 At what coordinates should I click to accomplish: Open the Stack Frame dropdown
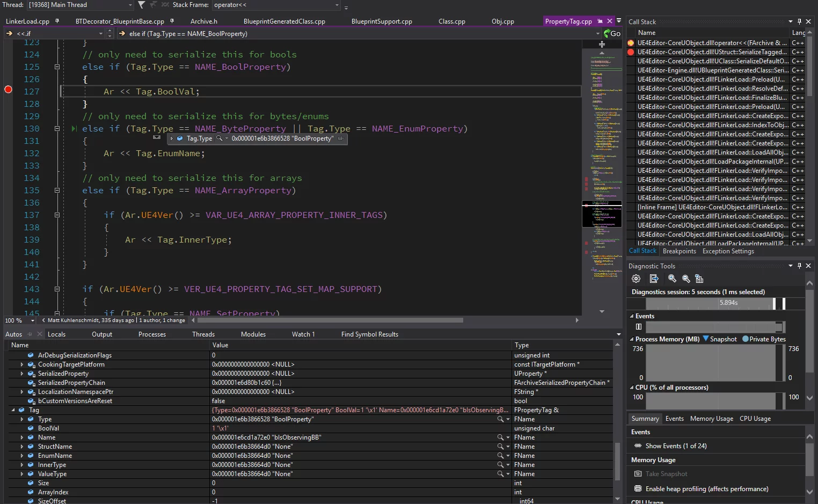click(337, 5)
